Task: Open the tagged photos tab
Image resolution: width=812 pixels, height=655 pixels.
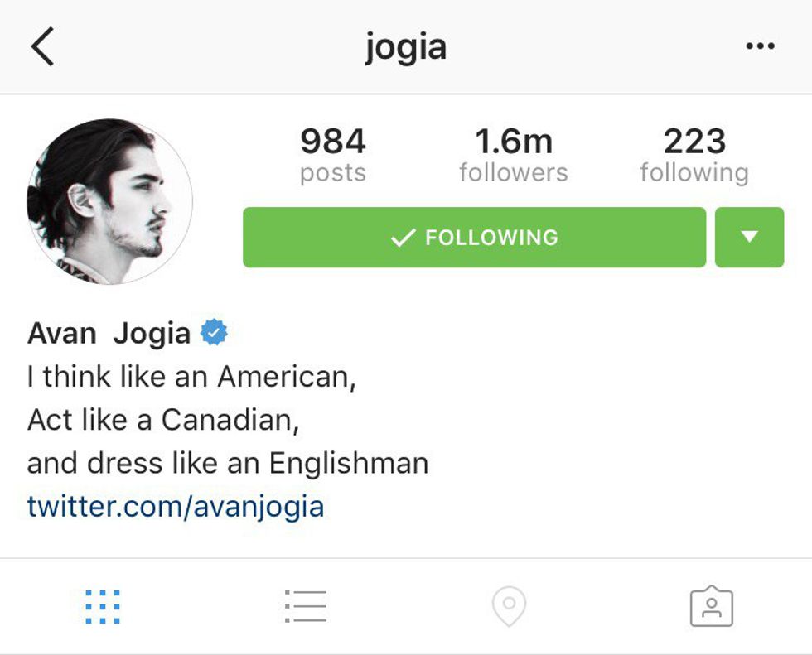Action: [712, 606]
